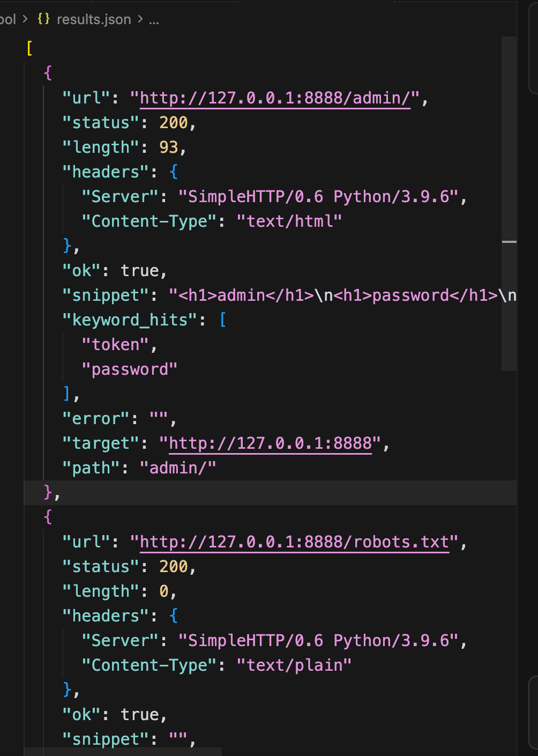
Task: Click the first "headers" opening brace
Action: coord(174,172)
